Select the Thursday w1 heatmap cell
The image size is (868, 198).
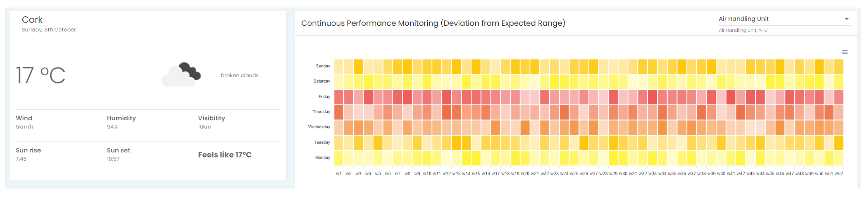coord(339,113)
